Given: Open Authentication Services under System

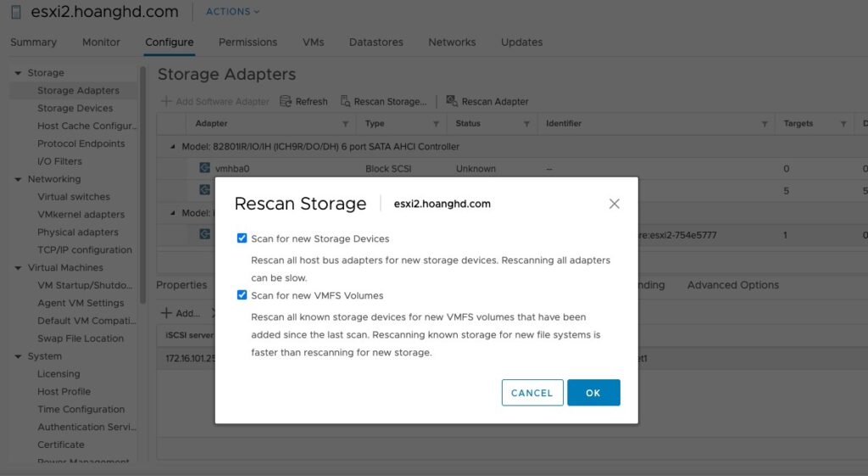Looking at the screenshot, I should tap(86, 428).
